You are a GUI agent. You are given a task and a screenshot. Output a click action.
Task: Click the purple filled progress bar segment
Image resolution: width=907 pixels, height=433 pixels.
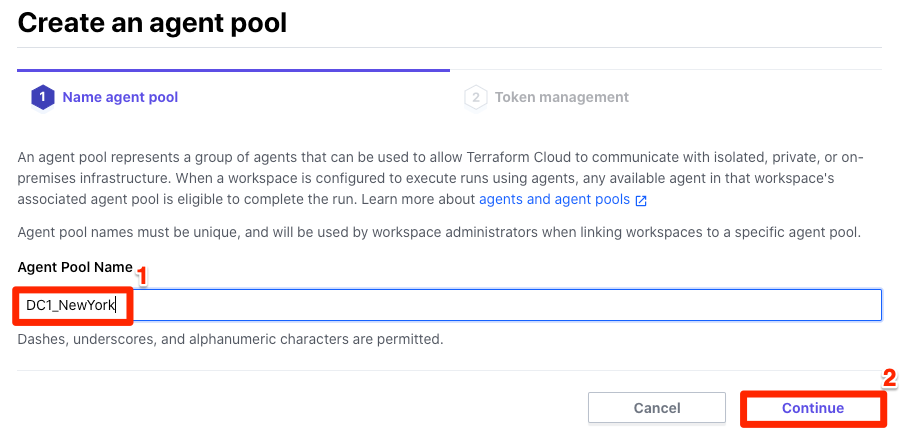coord(234,71)
